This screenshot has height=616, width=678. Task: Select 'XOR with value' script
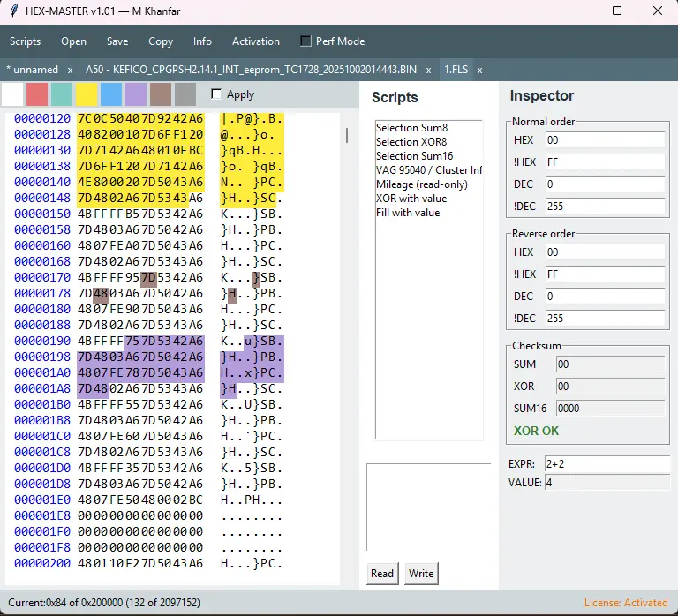(x=411, y=199)
